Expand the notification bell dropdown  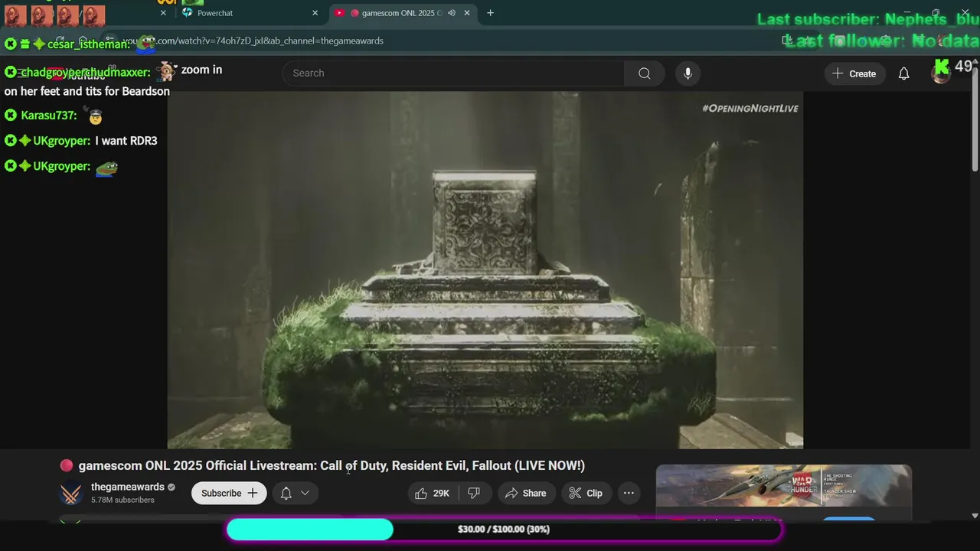pyautogui.click(x=295, y=493)
